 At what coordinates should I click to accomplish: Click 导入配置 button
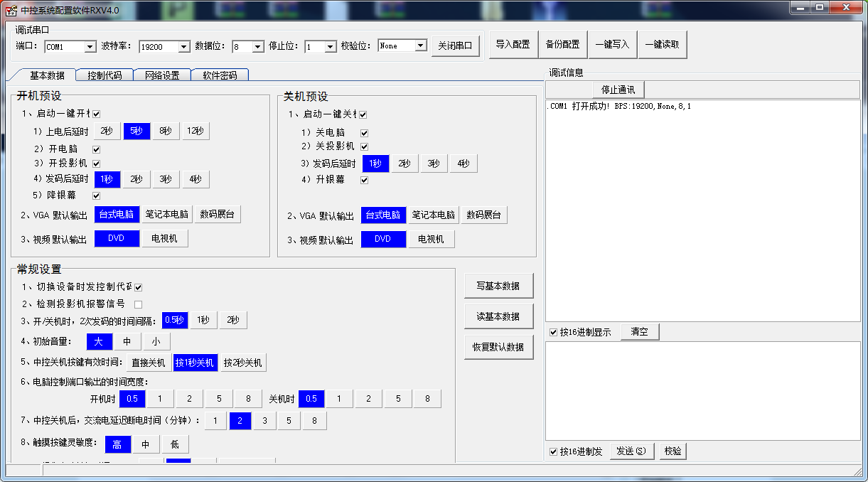[x=513, y=44]
